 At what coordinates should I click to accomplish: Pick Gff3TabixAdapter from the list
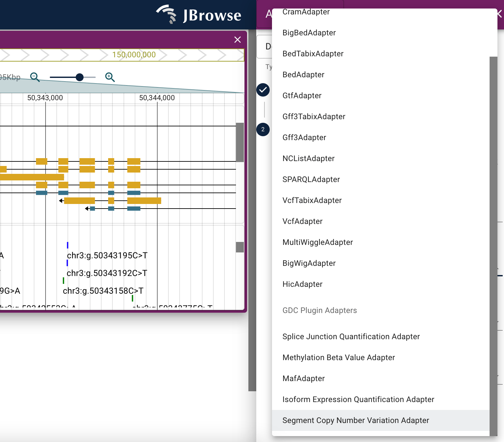click(x=381, y=117)
